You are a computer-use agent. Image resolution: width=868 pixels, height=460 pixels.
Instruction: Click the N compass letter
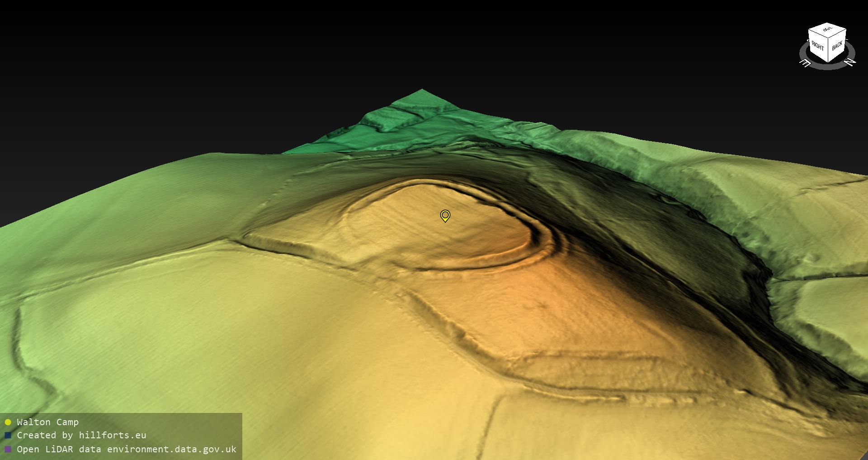click(850, 62)
